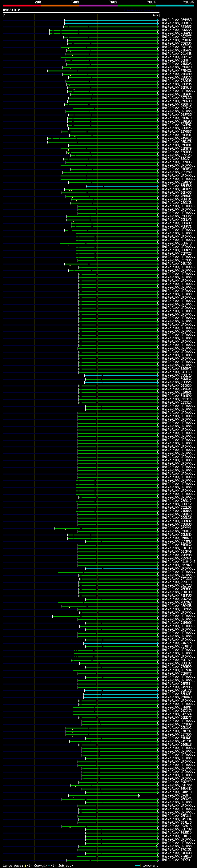Select the UniRef100_P11940-2 label
The width and height of the screenshot is (197, 868).
pos(179,562)
